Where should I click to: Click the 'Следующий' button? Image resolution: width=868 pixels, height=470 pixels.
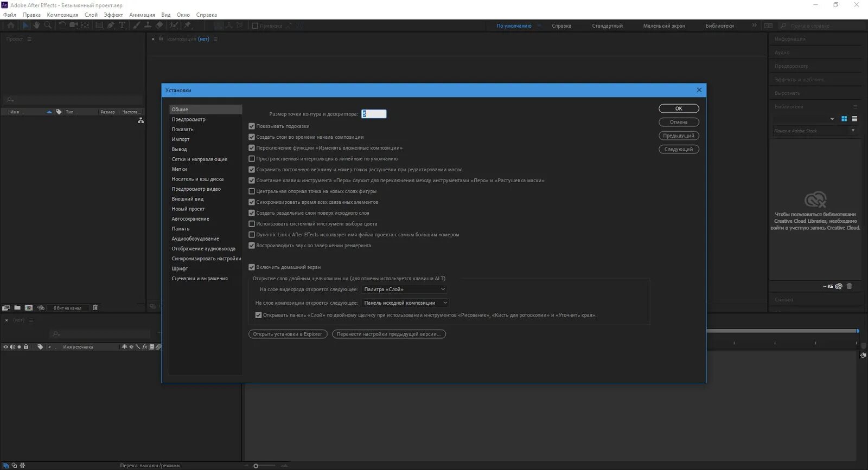[x=679, y=149]
